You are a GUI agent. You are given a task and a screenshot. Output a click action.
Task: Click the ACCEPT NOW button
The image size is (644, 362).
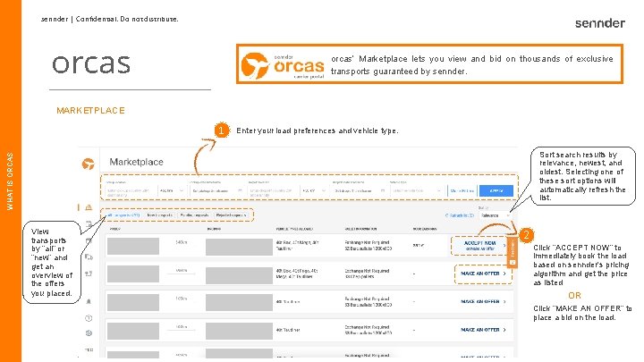tap(480, 246)
